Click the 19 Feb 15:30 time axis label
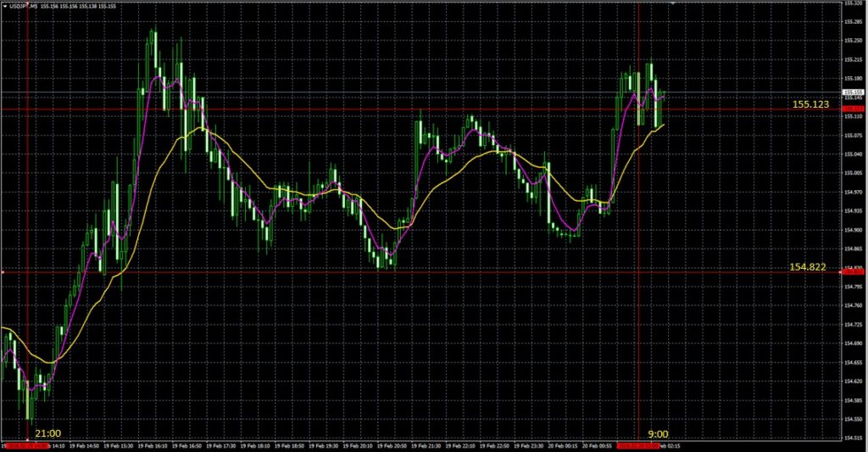 point(120,446)
